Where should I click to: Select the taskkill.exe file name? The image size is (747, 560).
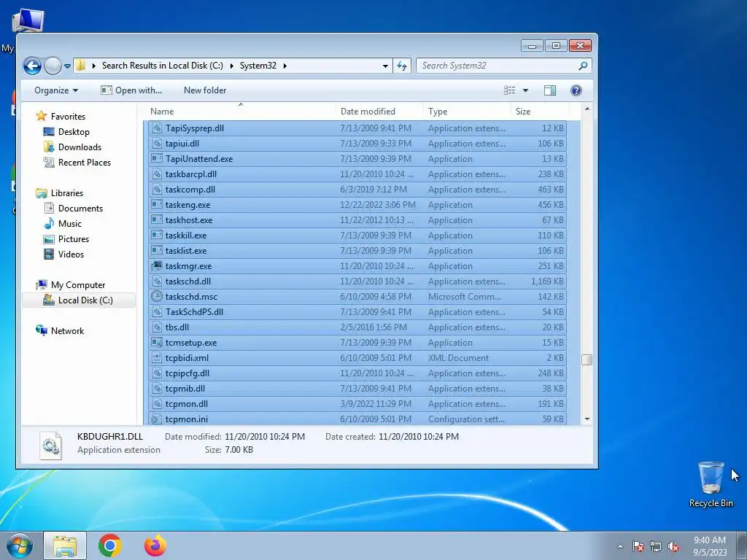click(186, 236)
